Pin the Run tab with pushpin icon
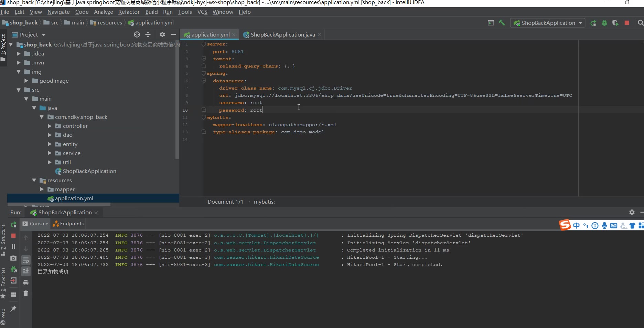644x328 pixels. pos(13,309)
